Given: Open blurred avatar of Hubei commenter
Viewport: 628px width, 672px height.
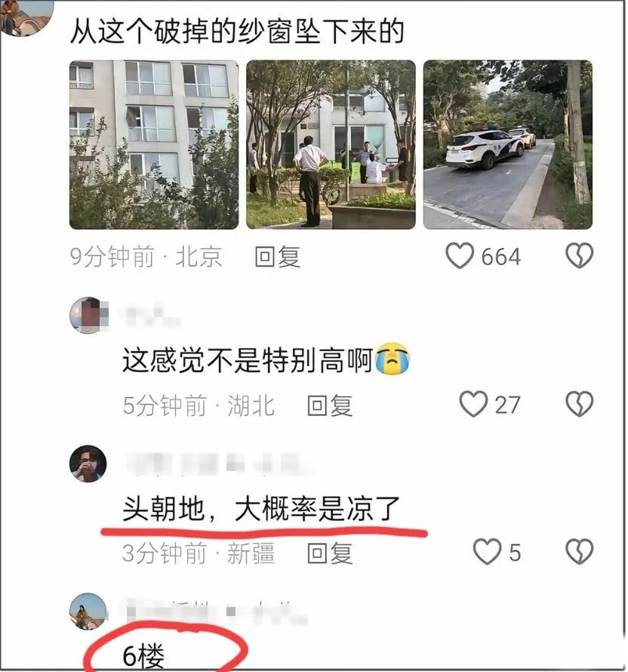Looking at the screenshot, I should [88, 316].
